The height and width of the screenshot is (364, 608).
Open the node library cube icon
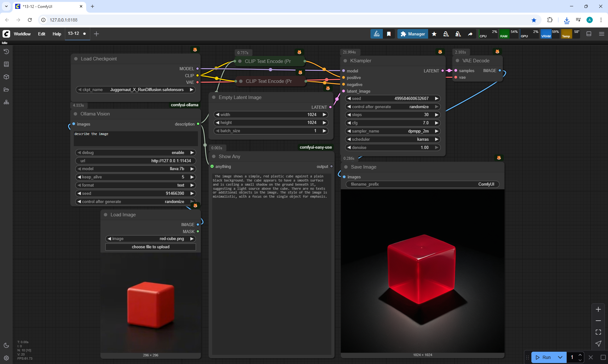coord(6,77)
